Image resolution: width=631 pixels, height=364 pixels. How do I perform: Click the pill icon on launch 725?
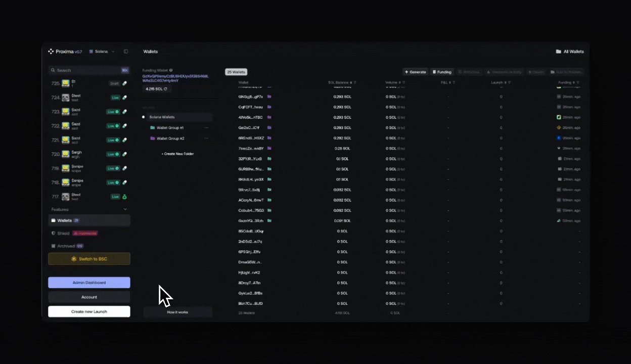coord(125,83)
